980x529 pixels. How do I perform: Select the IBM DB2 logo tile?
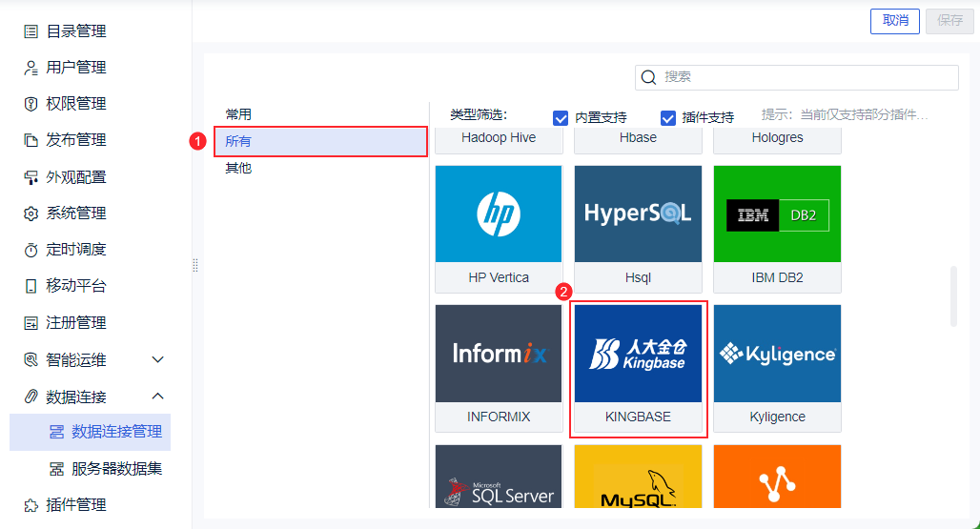click(778, 214)
